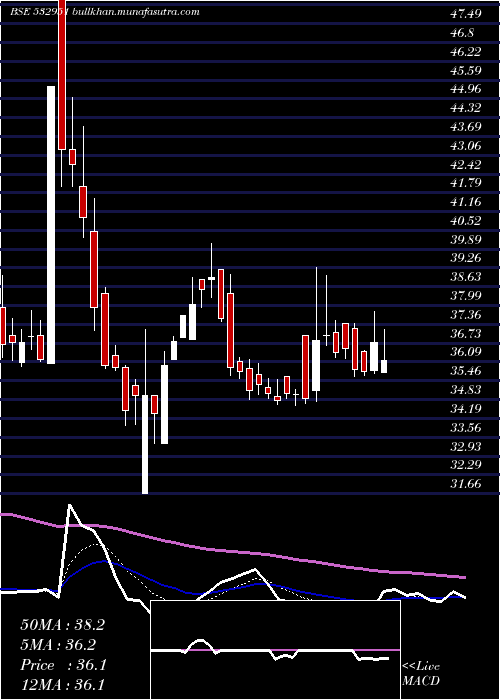Click the 43.06 price axis label
This screenshot has height=700, width=500.
tap(466, 145)
